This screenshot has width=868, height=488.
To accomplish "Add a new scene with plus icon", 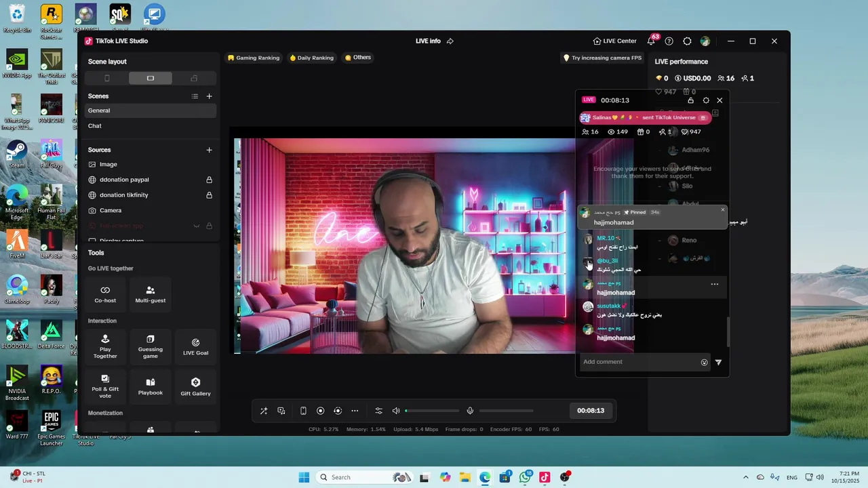I will [x=209, y=96].
